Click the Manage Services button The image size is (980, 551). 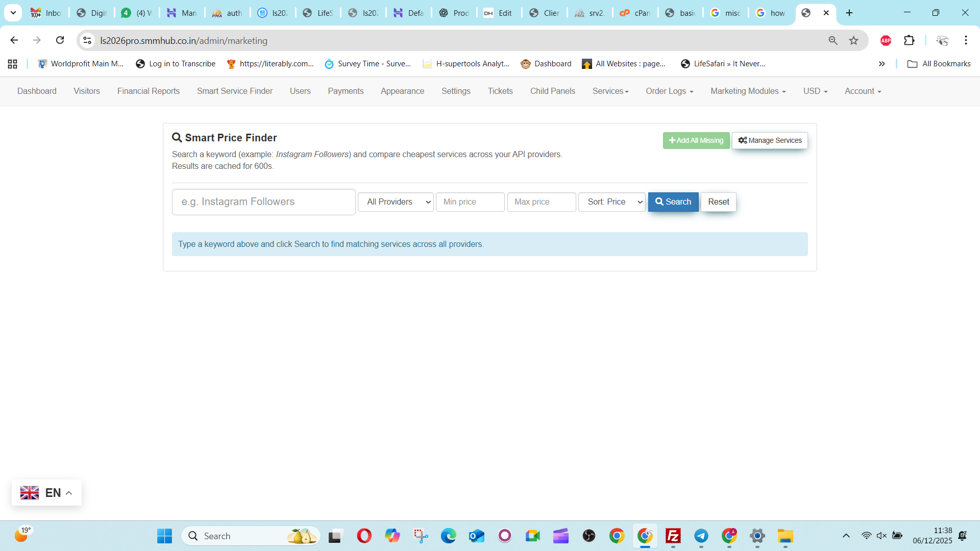770,141
